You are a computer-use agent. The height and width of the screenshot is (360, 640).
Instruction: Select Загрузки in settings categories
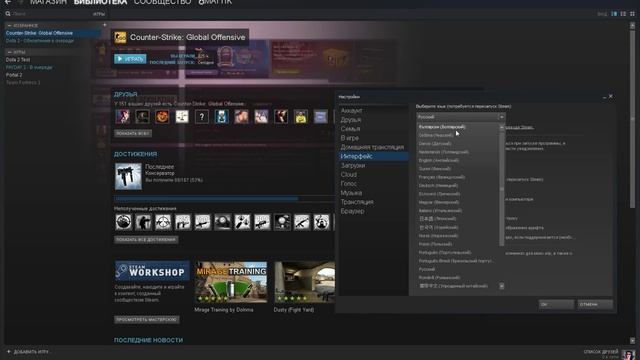pos(353,165)
